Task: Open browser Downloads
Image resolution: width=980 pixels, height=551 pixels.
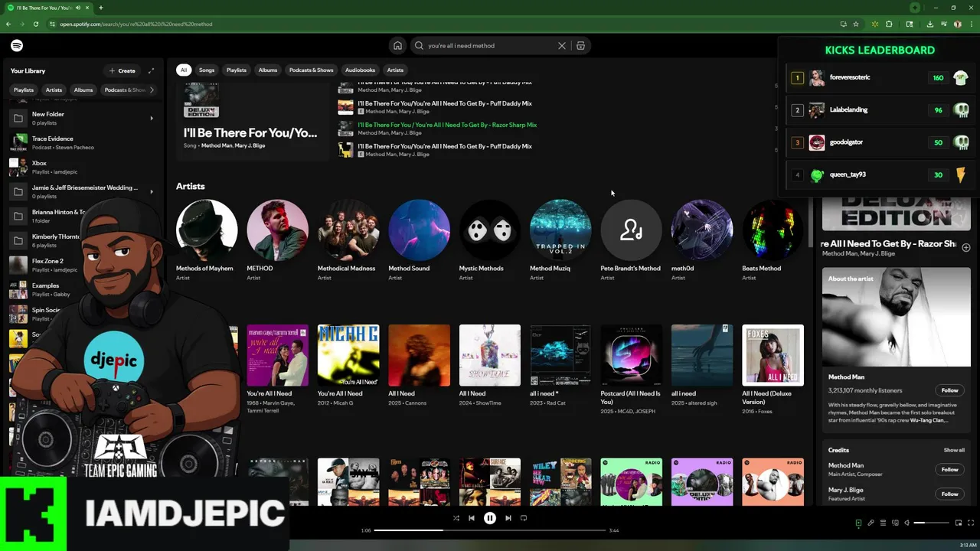Action: 929,24
